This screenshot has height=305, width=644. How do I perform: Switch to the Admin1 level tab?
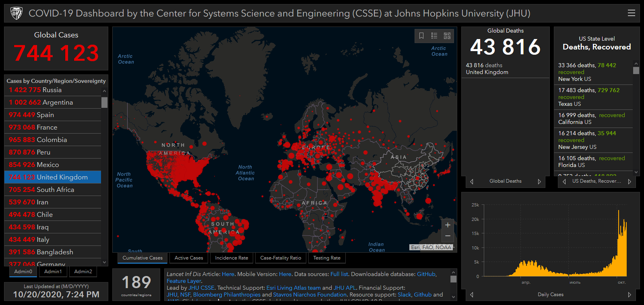coord(53,272)
